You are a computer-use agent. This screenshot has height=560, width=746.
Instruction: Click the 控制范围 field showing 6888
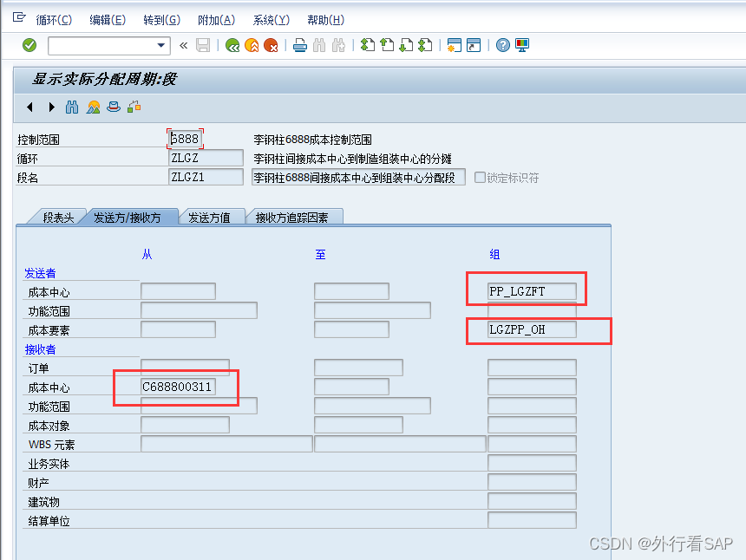[x=186, y=139]
